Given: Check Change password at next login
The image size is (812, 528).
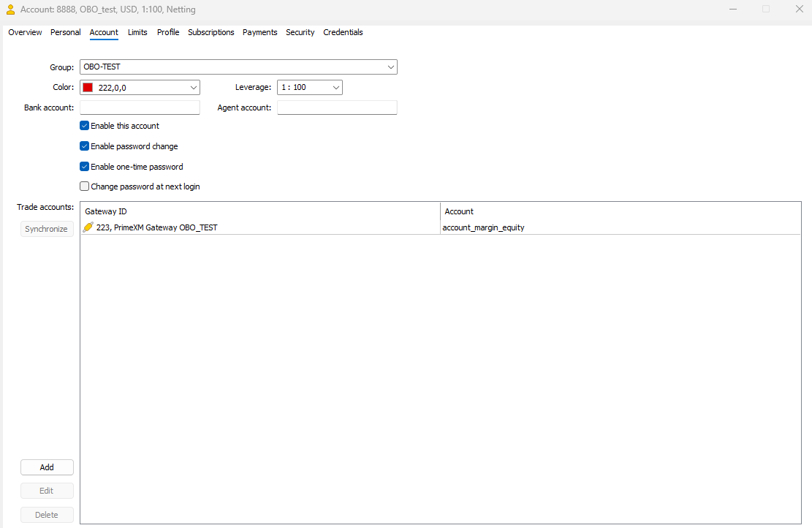Looking at the screenshot, I should coord(84,186).
